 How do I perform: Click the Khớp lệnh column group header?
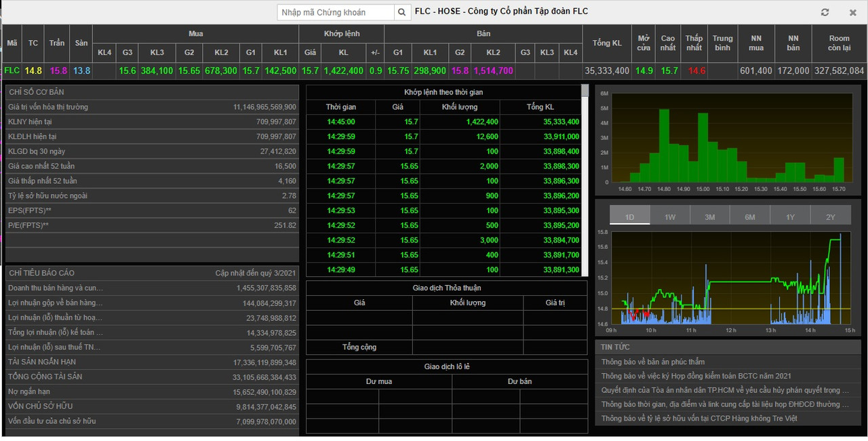(x=342, y=33)
